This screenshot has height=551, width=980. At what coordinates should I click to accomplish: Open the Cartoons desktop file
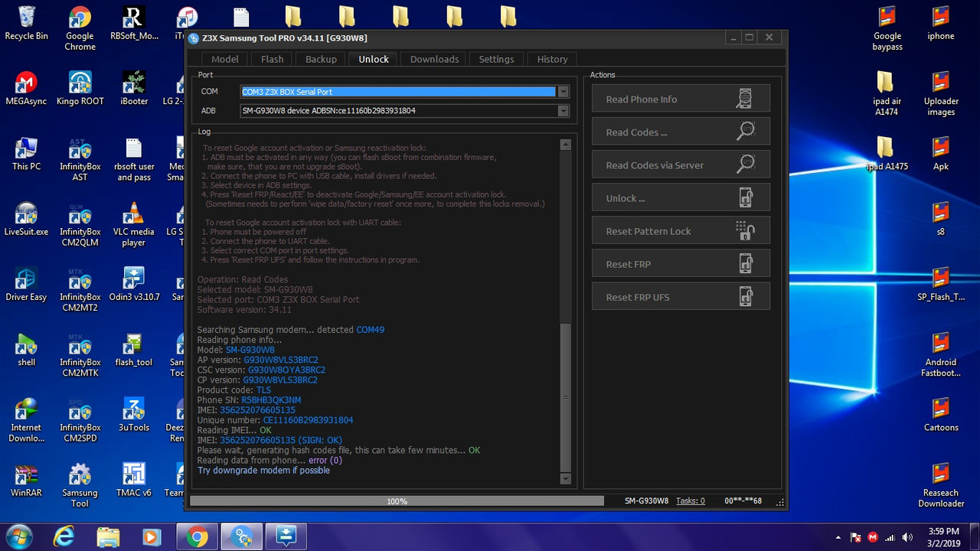[941, 414]
